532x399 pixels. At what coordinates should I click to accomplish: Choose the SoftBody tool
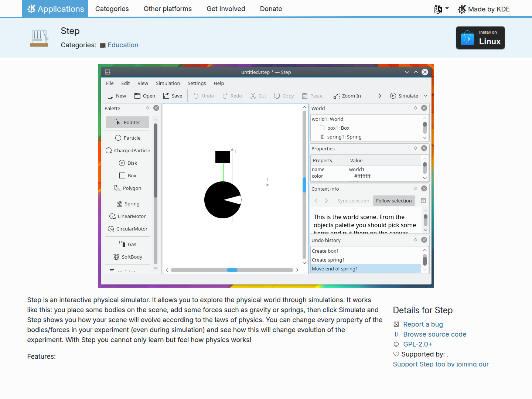point(127,257)
